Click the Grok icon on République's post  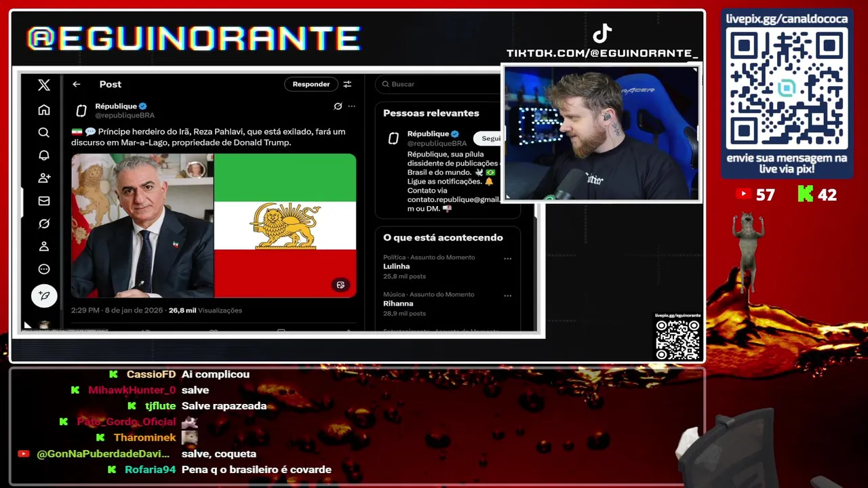click(x=338, y=106)
